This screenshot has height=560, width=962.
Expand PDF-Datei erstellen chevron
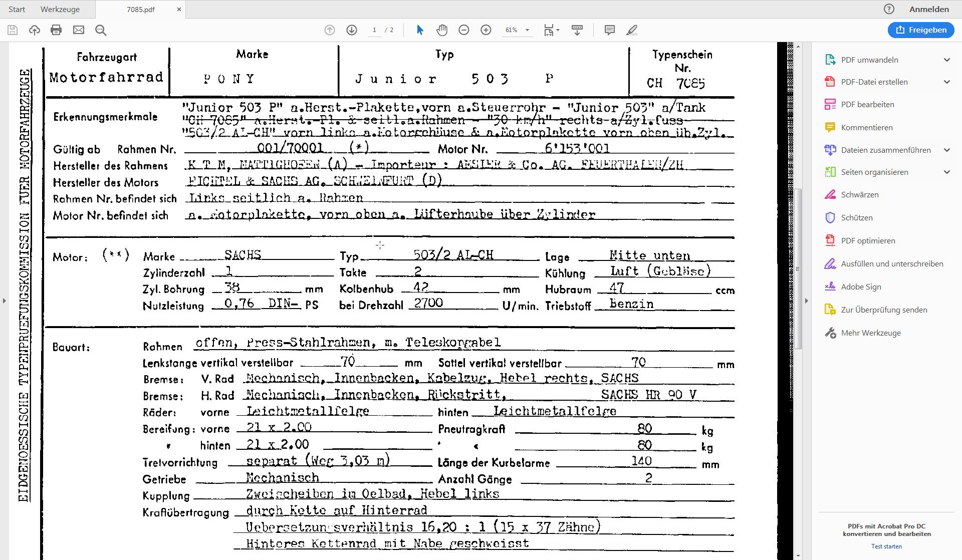pos(947,82)
